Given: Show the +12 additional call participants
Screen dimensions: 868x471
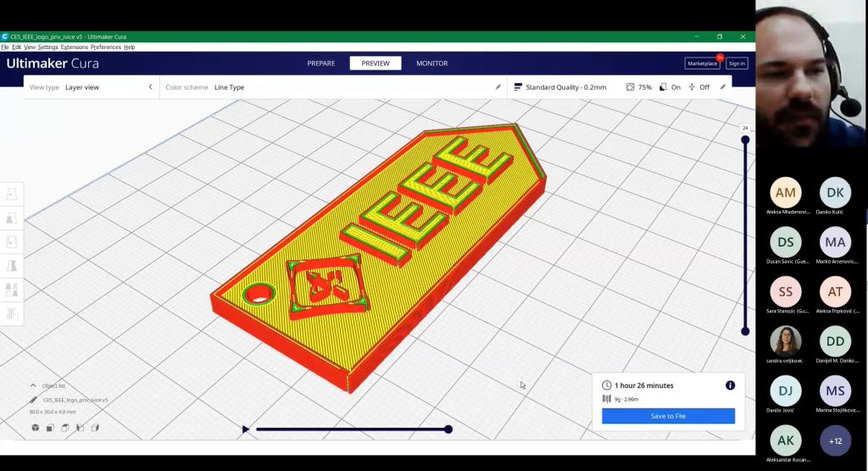Looking at the screenshot, I should [835, 441].
